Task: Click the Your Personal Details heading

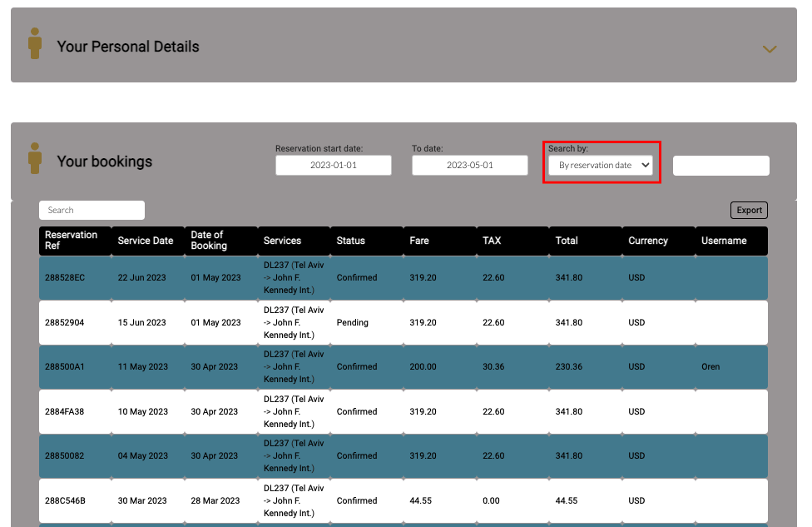Action: (x=128, y=47)
